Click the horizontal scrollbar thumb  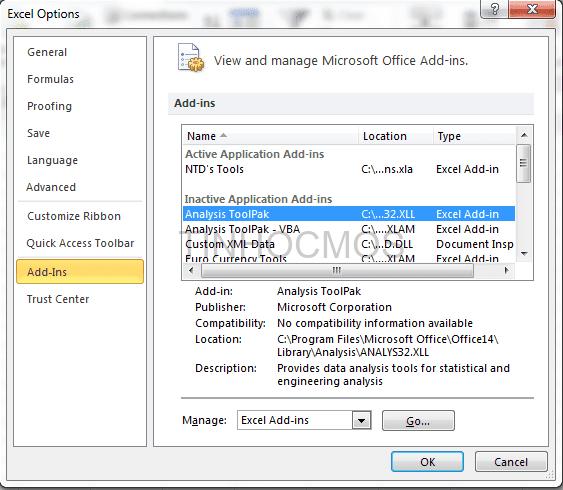[337, 270]
